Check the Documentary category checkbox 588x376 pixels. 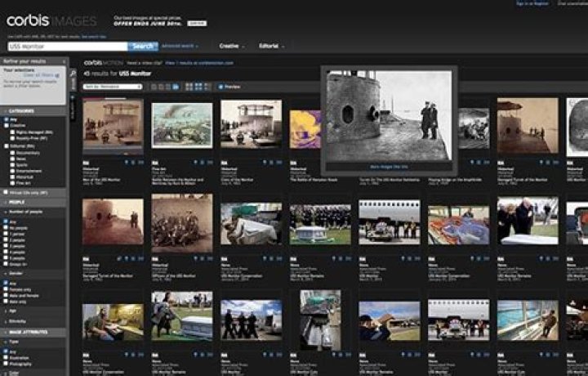pyautogui.click(x=12, y=153)
